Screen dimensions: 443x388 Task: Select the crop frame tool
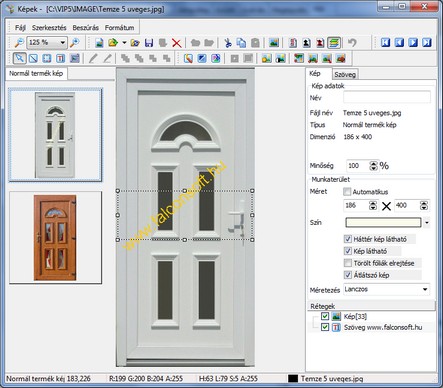[x=47, y=58]
